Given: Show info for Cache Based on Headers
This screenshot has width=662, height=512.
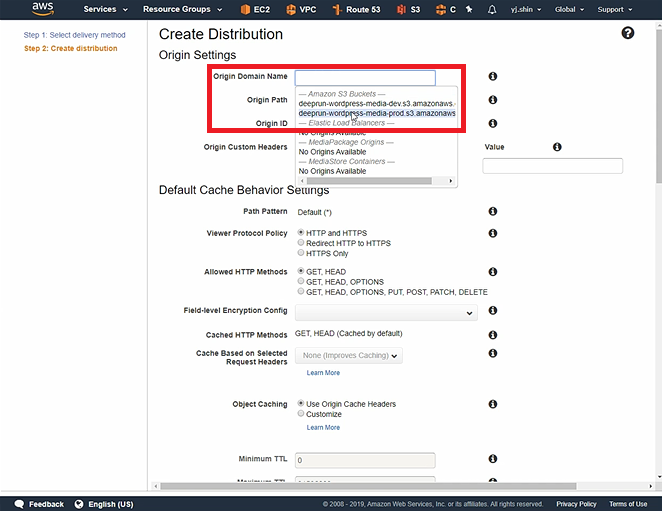Looking at the screenshot, I should (x=492, y=353).
